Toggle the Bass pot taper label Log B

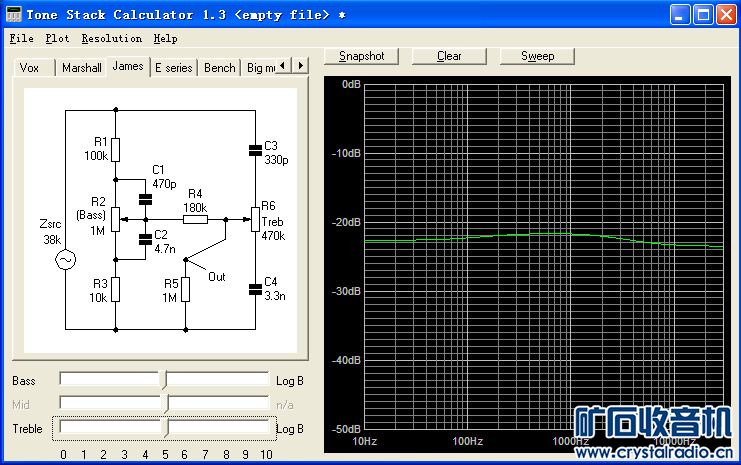click(x=289, y=381)
